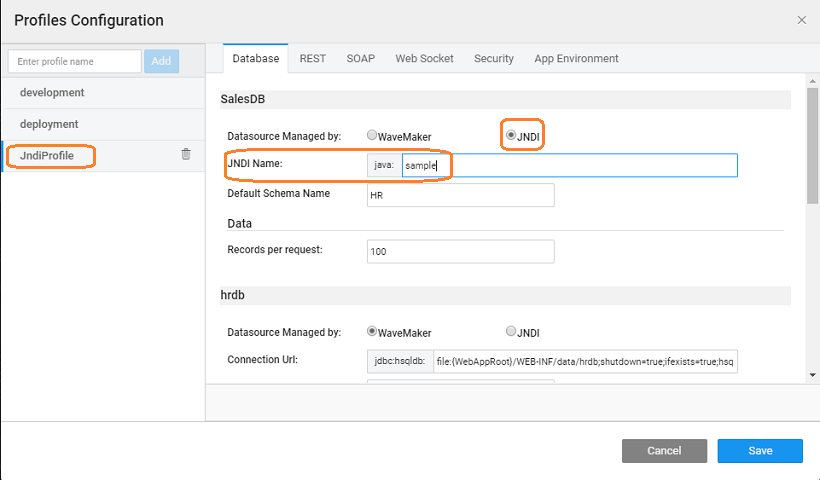Select WaveMaker radio for SalesDB datasource

tap(372, 135)
